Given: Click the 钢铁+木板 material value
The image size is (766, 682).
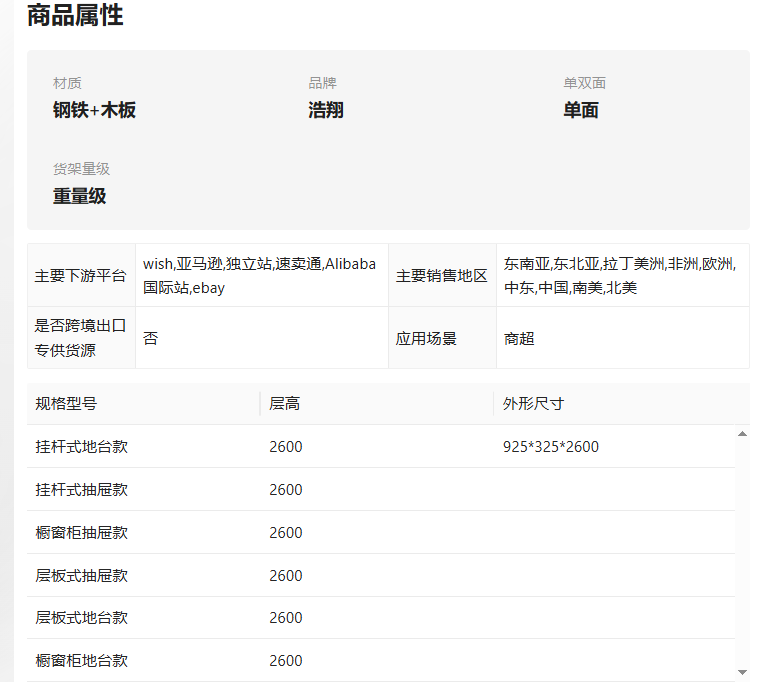Looking at the screenshot, I should [x=94, y=110].
